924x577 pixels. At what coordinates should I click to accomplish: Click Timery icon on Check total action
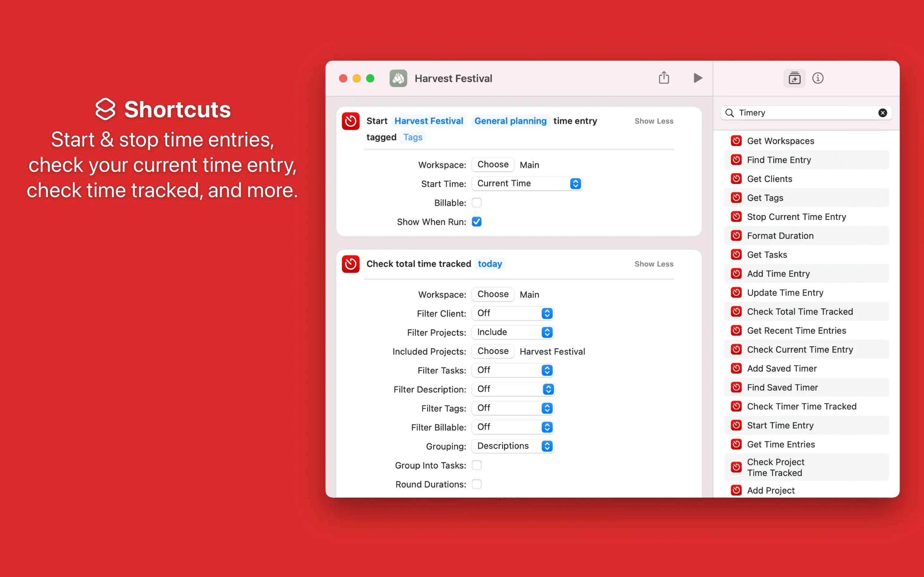(350, 264)
